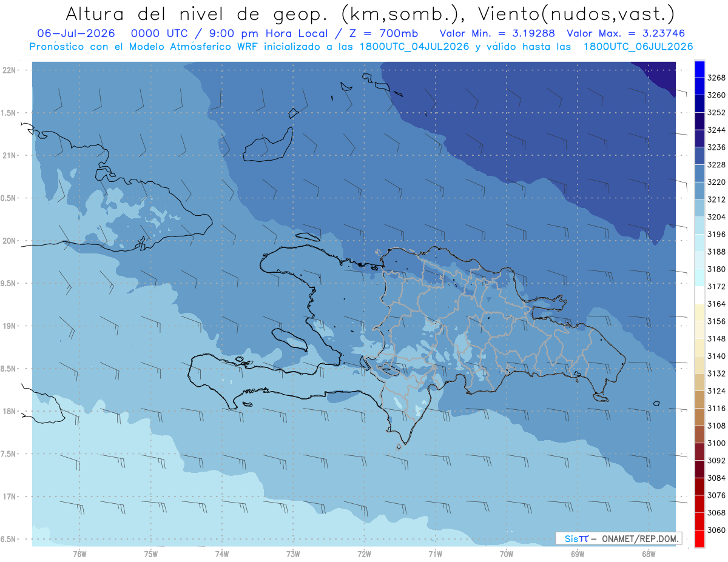Click legend value '3236'

click(x=716, y=147)
